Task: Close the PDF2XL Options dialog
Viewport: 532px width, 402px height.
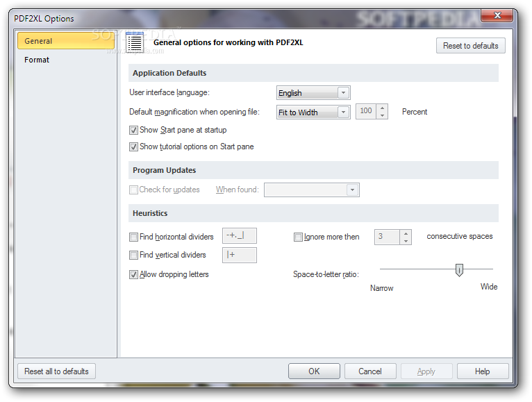Action: coord(497,15)
